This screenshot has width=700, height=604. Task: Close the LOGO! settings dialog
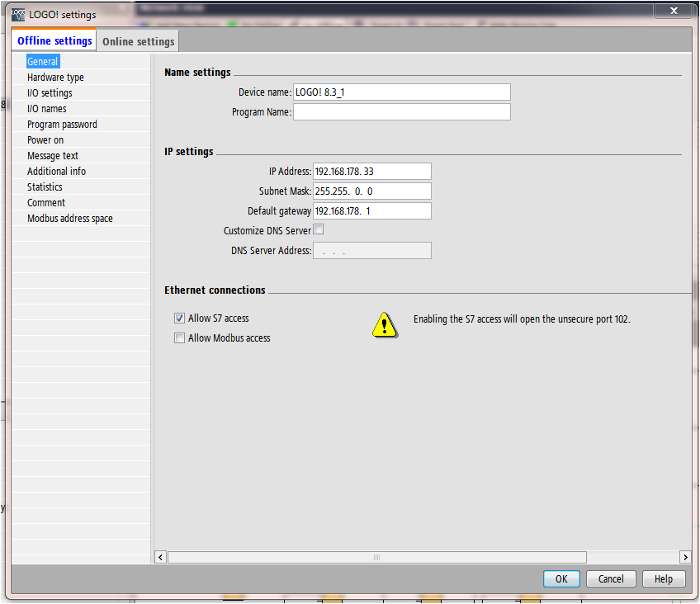(674, 11)
